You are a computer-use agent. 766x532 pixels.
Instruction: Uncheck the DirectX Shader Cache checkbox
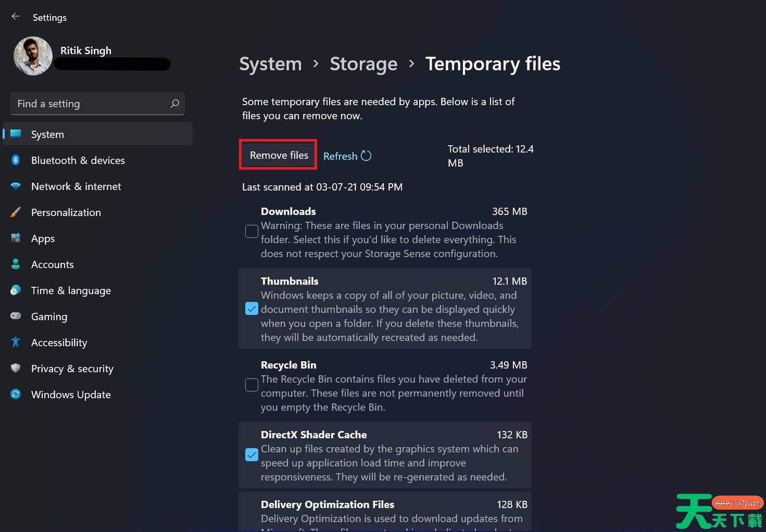pos(252,454)
